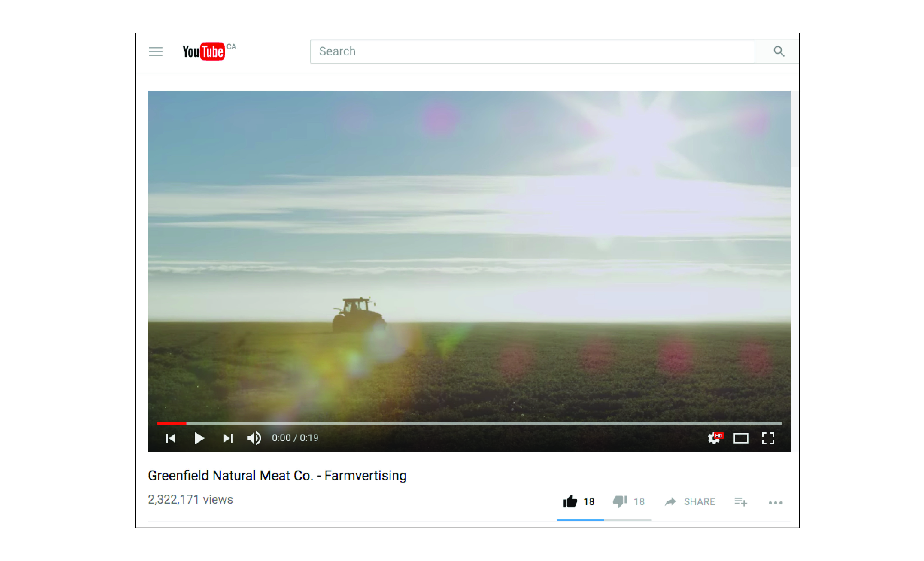
Task: Open the hamburger guide menu
Action: point(156,51)
